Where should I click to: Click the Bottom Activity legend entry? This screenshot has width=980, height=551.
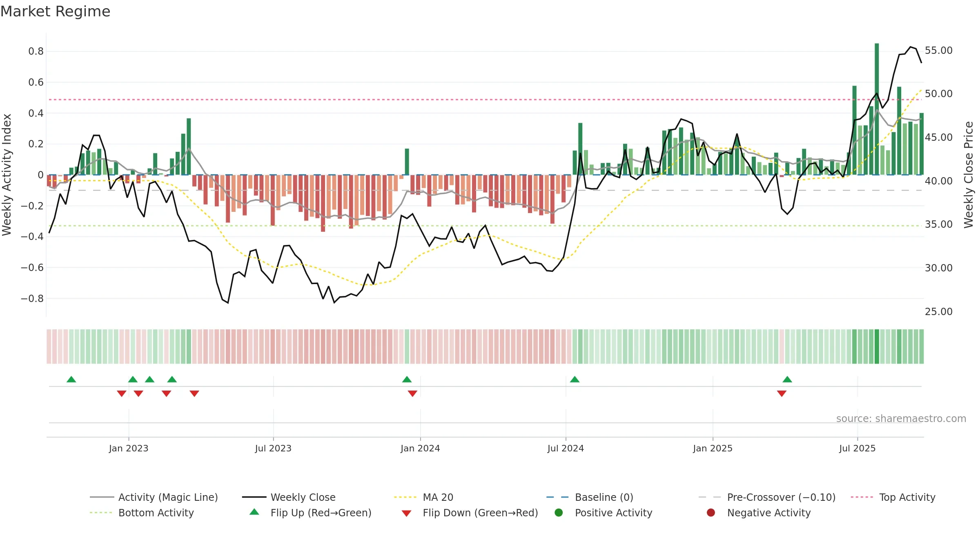pyautogui.click(x=142, y=513)
